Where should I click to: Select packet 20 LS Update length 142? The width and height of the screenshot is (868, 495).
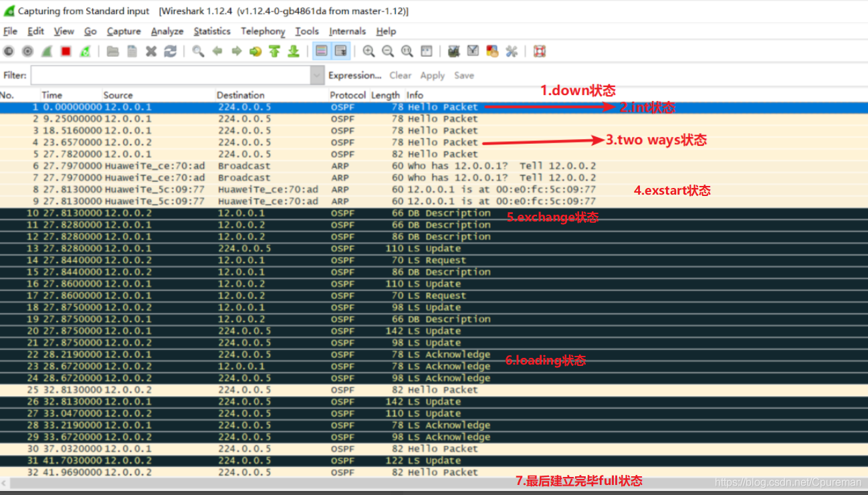pos(434,331)
